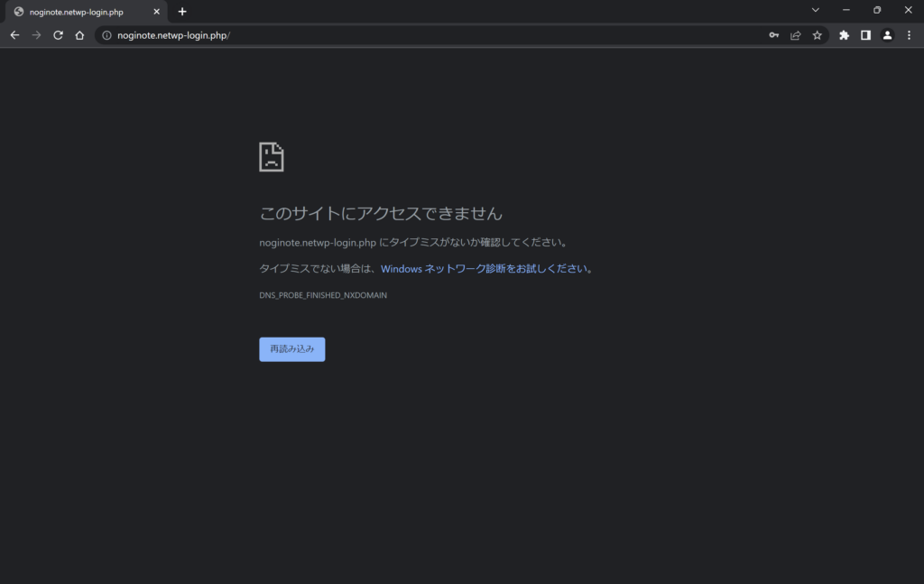The width and height of the screenshot is (924, 584).
Task: View site information in the address bar
Action: point(106,35)
